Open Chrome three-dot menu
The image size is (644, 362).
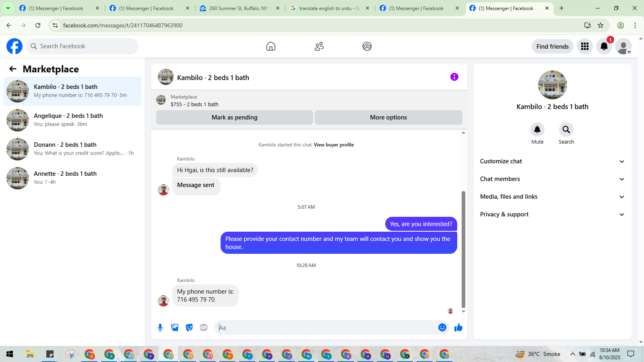(x=635, y=25)
